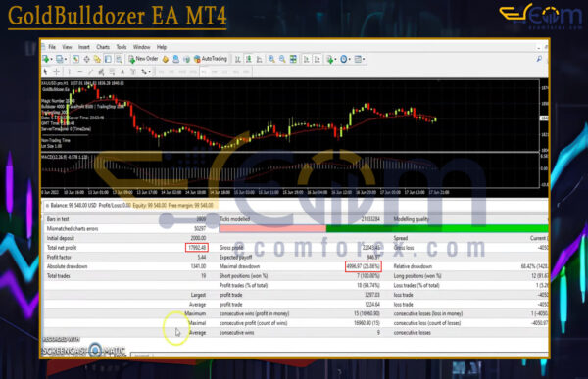This screenshot has width=588, height=379.
Task: Open the Insert menu
Action: pos(84,47)
